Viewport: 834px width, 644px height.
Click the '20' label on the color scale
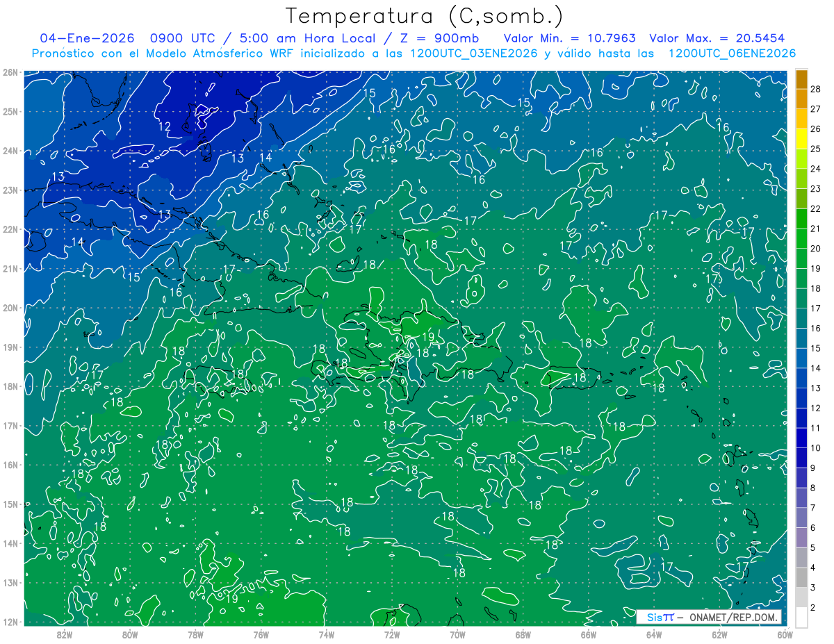(x=816, y=249)
